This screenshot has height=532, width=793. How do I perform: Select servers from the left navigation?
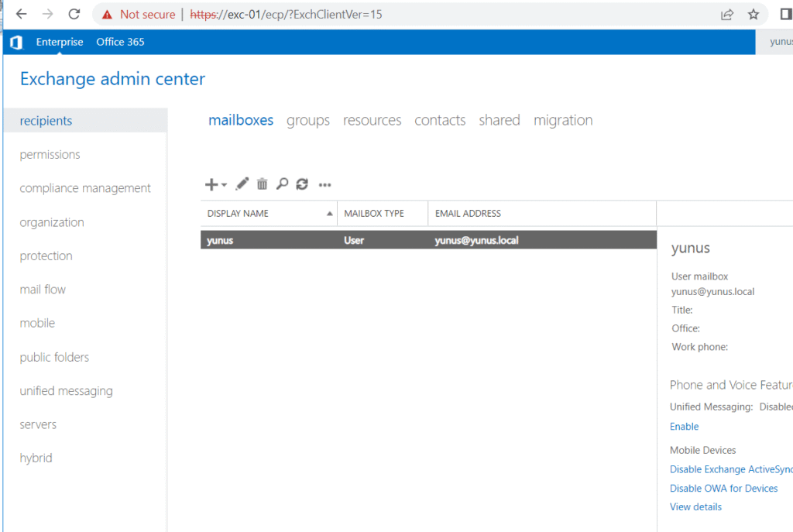click(x=38, y=424)
